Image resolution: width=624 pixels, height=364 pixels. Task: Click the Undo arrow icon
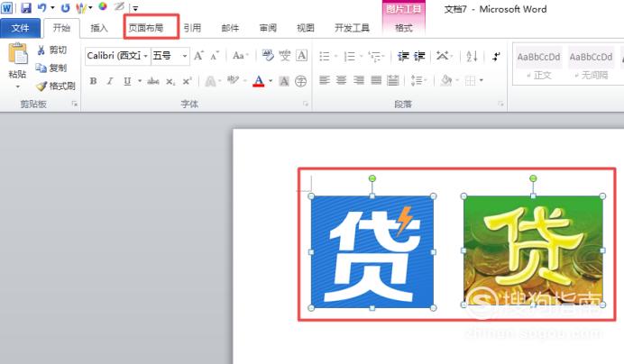tap(42, 7)
